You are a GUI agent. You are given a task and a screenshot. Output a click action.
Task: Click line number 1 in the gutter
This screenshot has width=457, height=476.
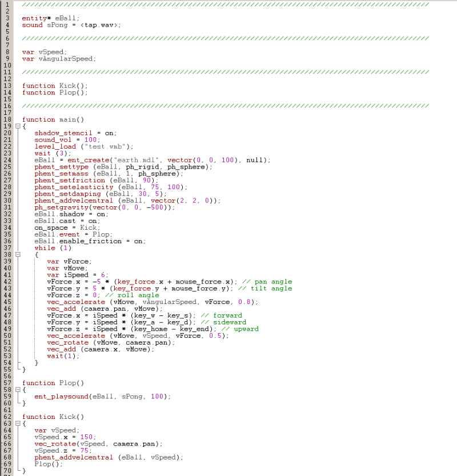tap(7, 5)
